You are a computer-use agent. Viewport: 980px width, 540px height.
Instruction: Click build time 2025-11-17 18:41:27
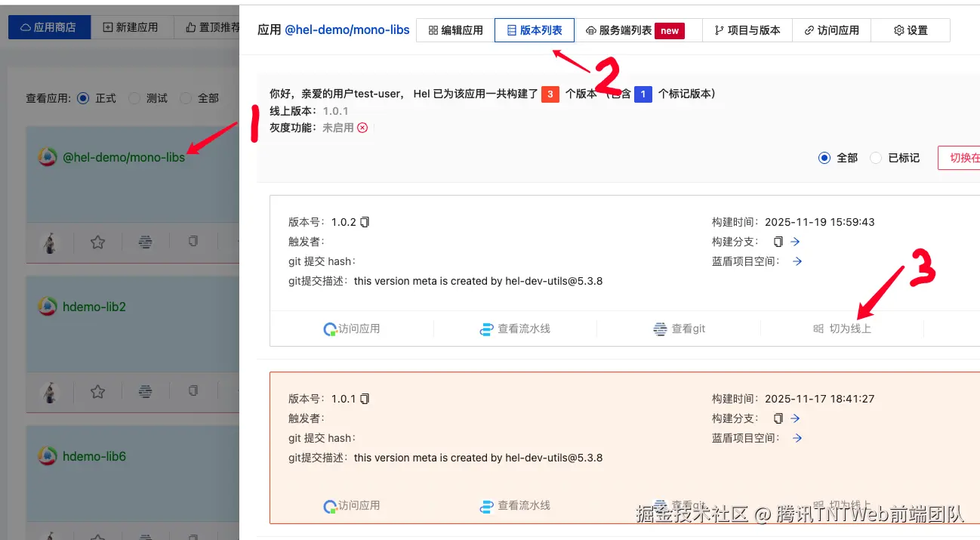pyautogui.click(x=820, y=399)
